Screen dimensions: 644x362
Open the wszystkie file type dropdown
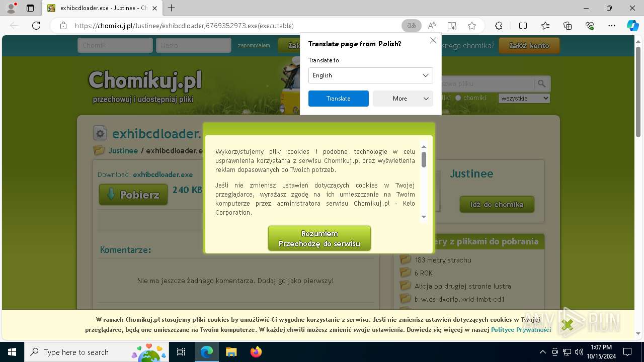pyautogui.click(x=524, y=99)
